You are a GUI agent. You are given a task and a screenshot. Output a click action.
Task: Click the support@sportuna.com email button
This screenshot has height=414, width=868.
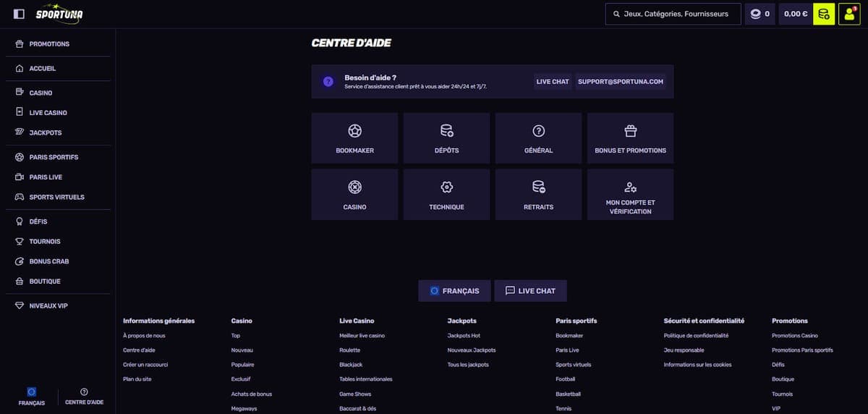tap(620, 82)
